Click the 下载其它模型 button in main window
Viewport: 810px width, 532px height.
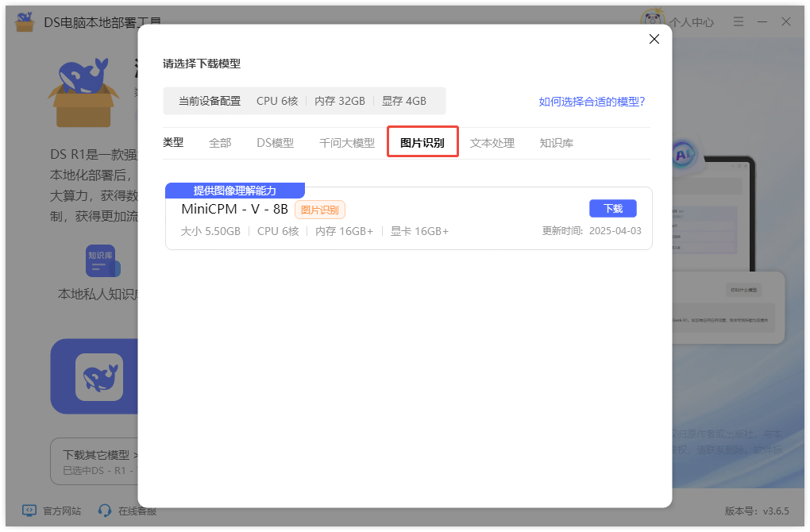(95, 462)
